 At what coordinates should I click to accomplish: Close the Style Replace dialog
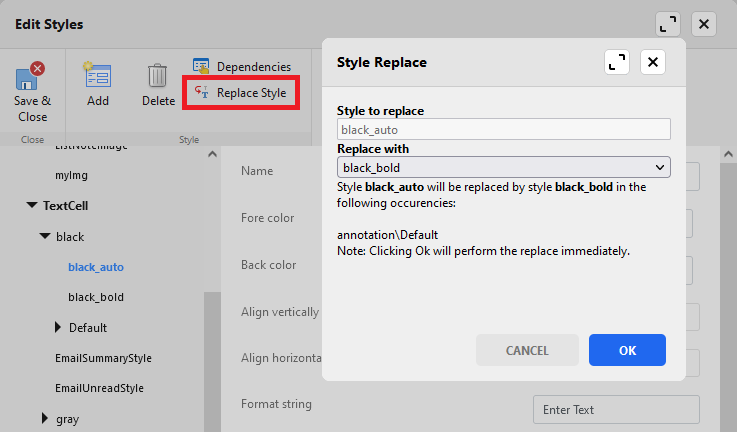[x=653, y=62]
